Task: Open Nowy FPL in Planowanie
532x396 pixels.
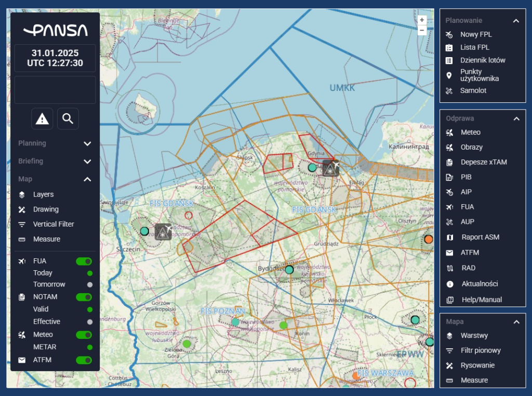Action: [x=476, y=35]
